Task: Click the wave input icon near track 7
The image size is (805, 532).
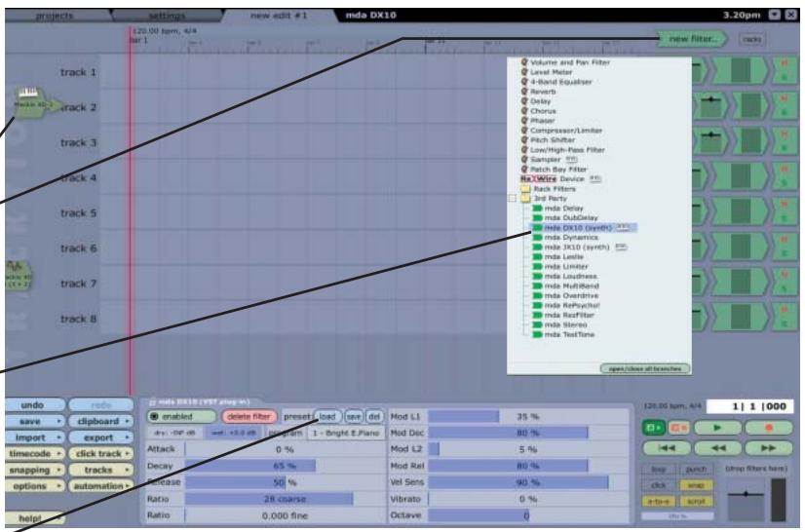Action: [18, 275]
